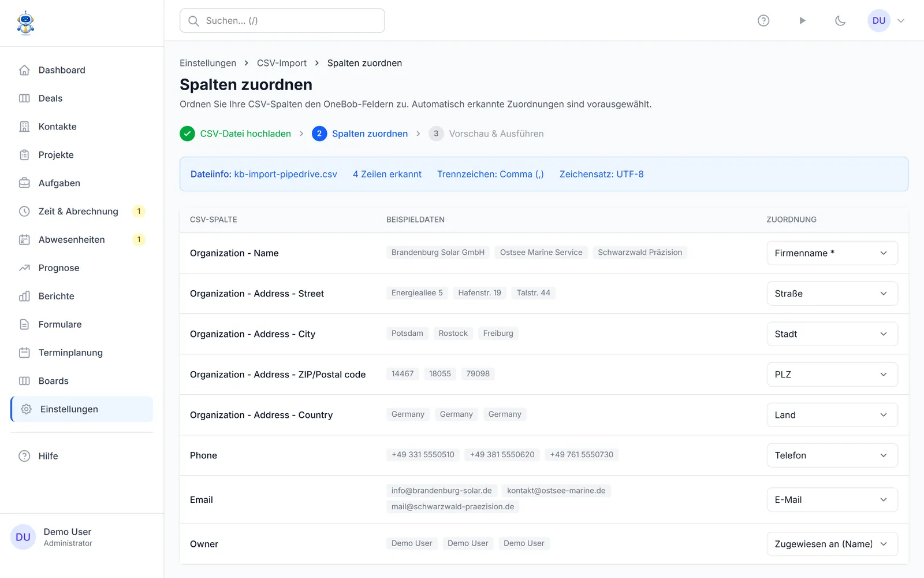Click the Einstellungen breadcrumb link
The image size is (924, 578).
point(208,63)
